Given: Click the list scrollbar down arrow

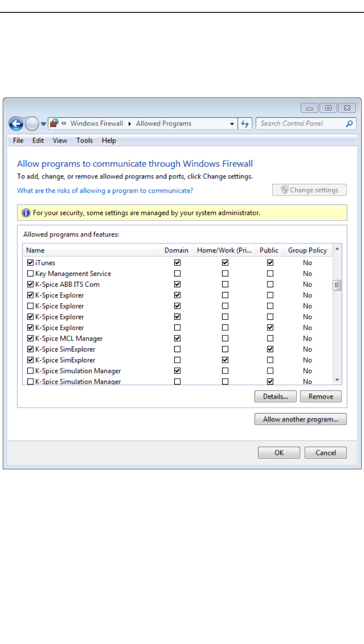Looking at the screenshot, I should [337, 380].
